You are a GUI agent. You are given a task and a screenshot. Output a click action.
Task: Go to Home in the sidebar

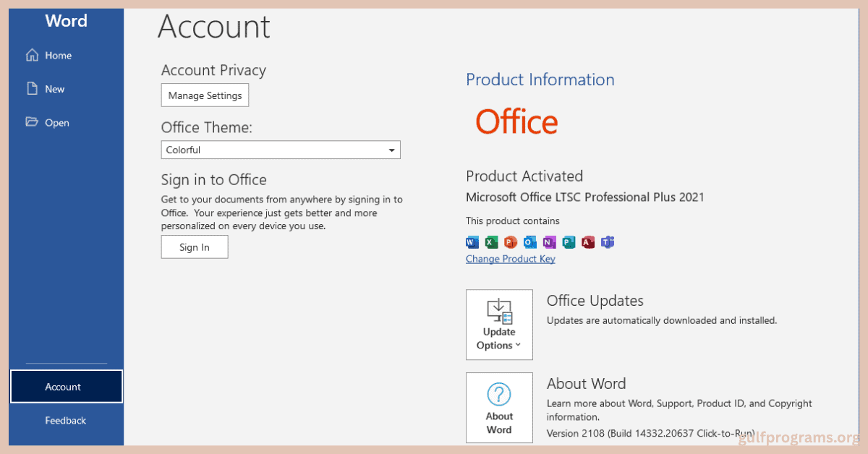pyautogui.click(x=58, y=56)
